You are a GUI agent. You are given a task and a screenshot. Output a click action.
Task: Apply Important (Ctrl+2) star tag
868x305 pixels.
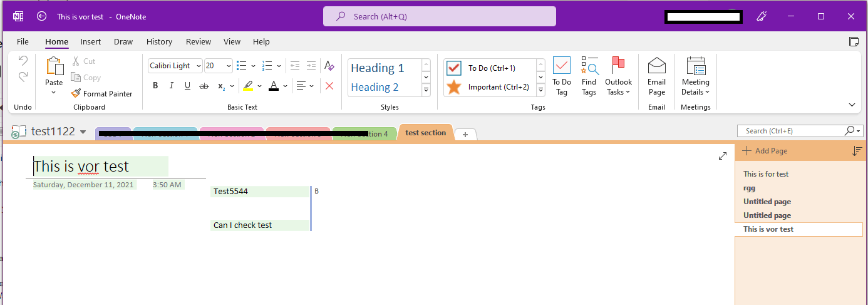tap(490, 87)
